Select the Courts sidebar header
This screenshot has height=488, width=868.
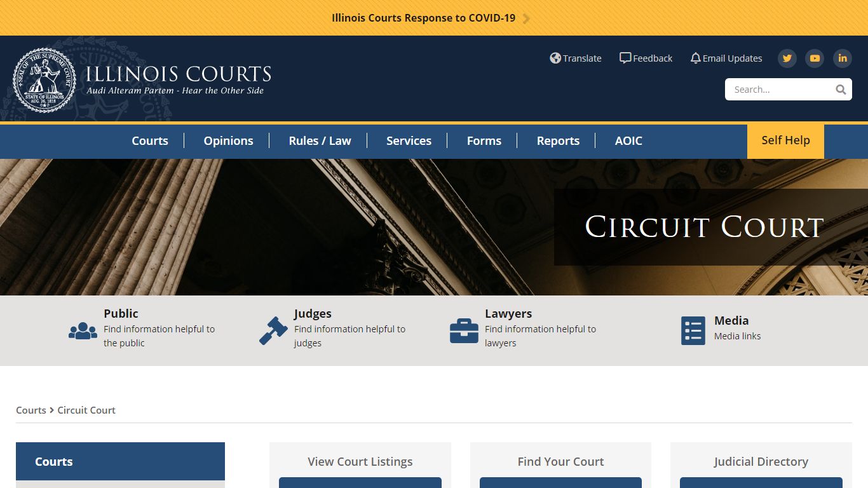[120, 461]
